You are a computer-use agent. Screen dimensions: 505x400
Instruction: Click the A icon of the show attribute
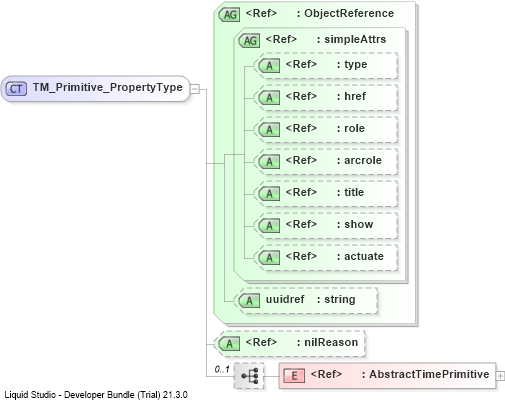click(x=269, y=226)
